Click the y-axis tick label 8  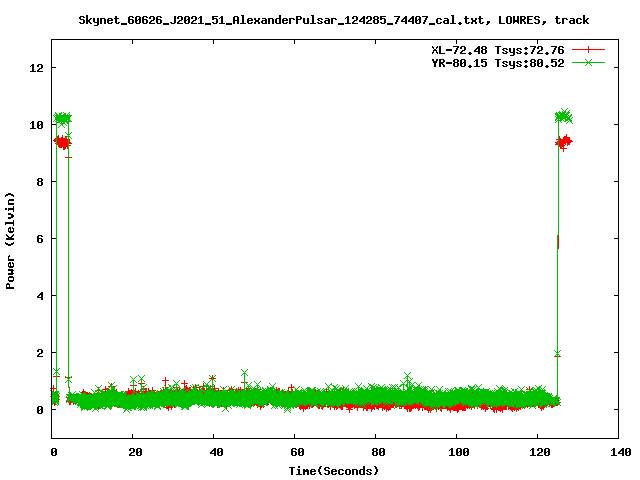point(40,182)
